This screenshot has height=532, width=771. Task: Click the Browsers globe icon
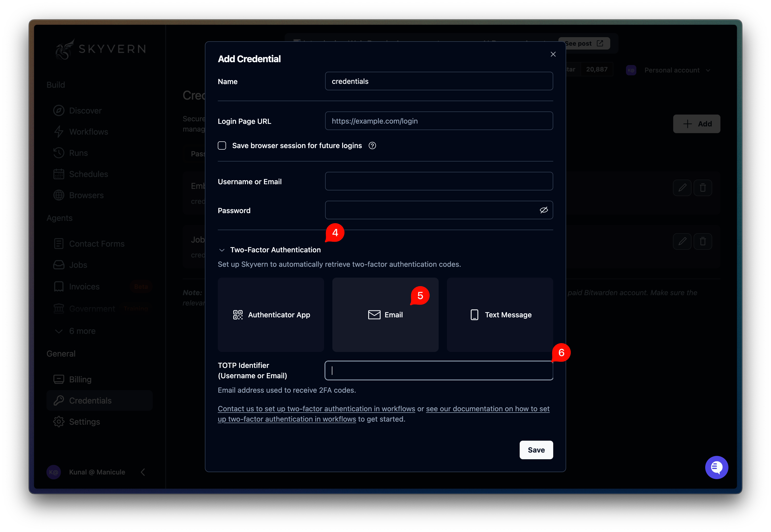pos(59,195)
